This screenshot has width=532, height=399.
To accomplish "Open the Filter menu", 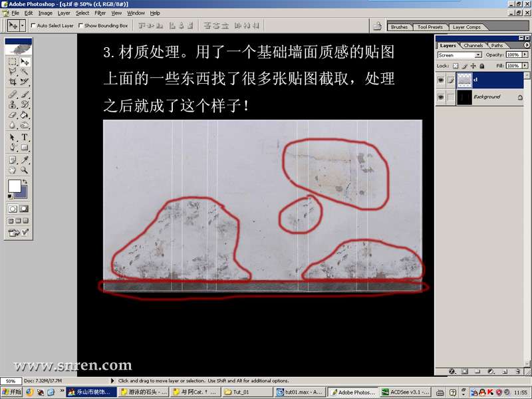I will (x=100, y=13).
